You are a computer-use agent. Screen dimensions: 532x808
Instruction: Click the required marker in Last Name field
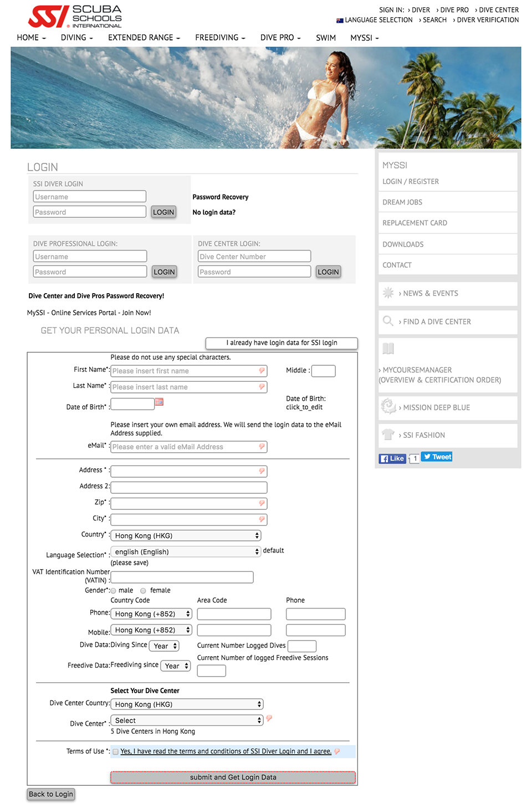click(262, 386)
